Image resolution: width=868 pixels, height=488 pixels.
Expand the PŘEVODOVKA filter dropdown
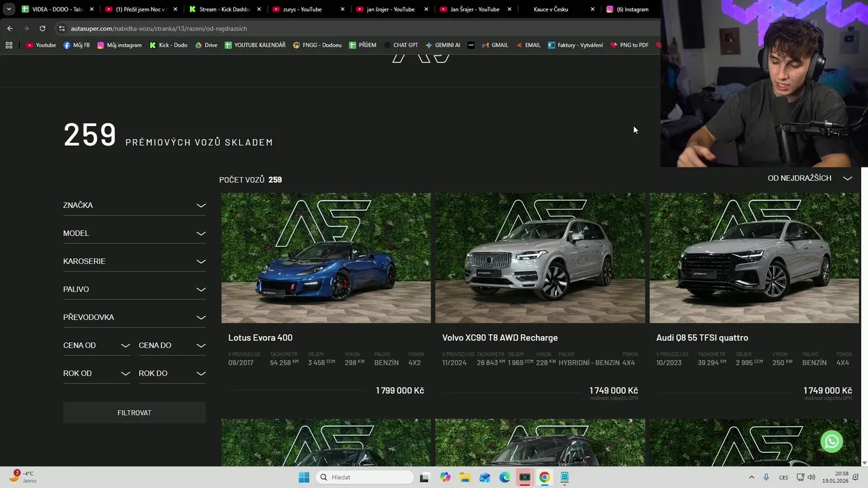point(134,317)
